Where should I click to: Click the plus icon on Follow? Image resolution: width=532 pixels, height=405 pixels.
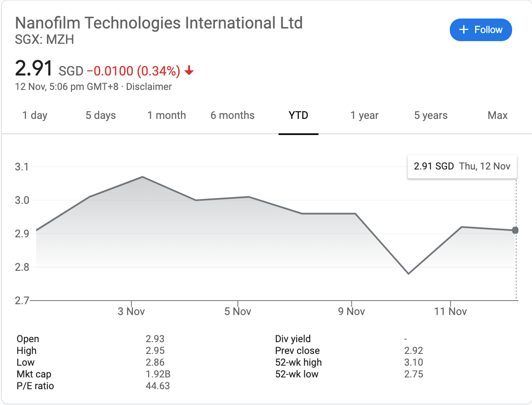463,30
